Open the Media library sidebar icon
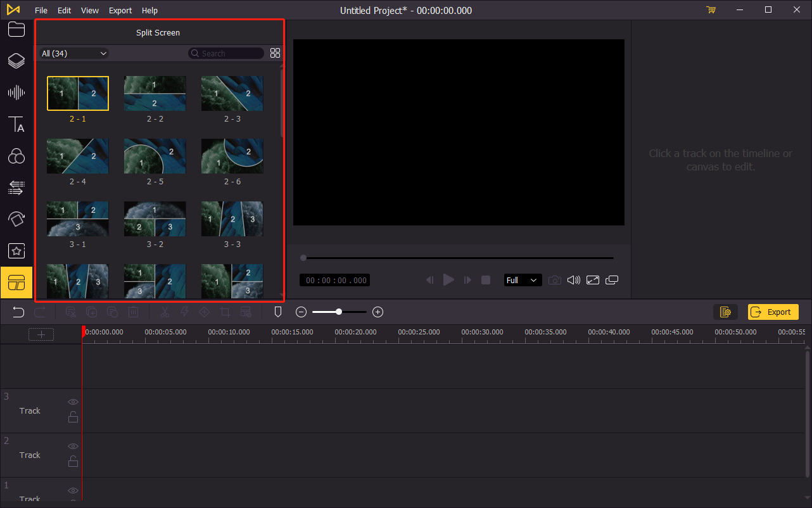Screen dimensions: 812x508 (16, 29)
